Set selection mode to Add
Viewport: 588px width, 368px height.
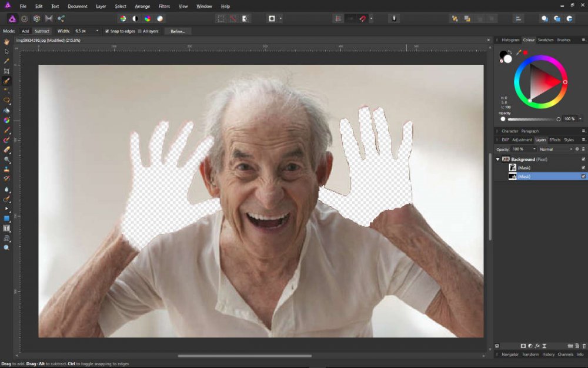click(x=25, y=31)
